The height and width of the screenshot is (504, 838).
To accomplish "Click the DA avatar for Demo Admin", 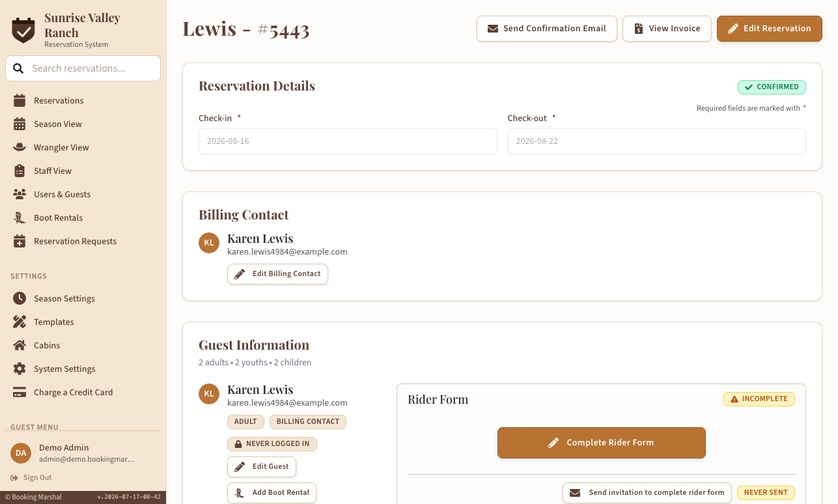I will 21,453.
